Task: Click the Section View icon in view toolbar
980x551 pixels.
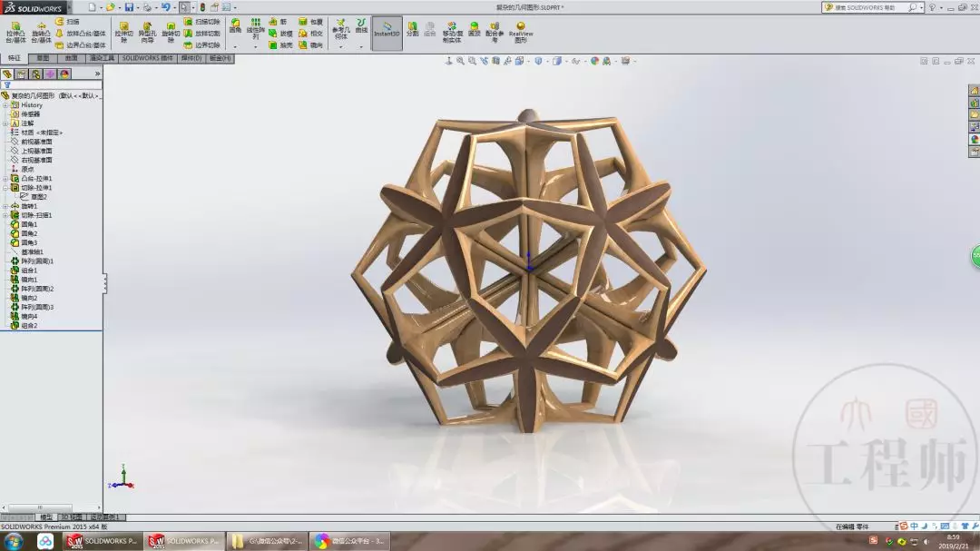Action: [x=495, y=61]
